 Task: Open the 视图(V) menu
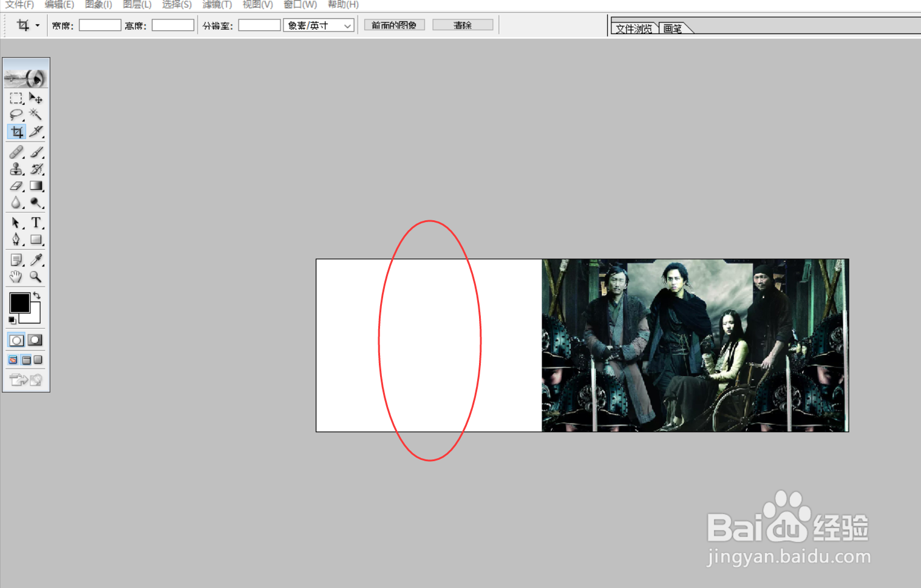(x=257, y=5)
